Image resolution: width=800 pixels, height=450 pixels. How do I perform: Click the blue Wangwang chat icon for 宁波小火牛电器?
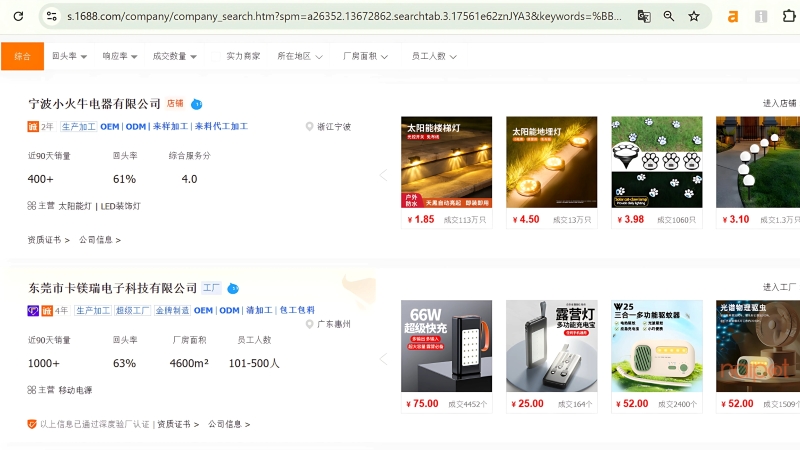[197, 103]
